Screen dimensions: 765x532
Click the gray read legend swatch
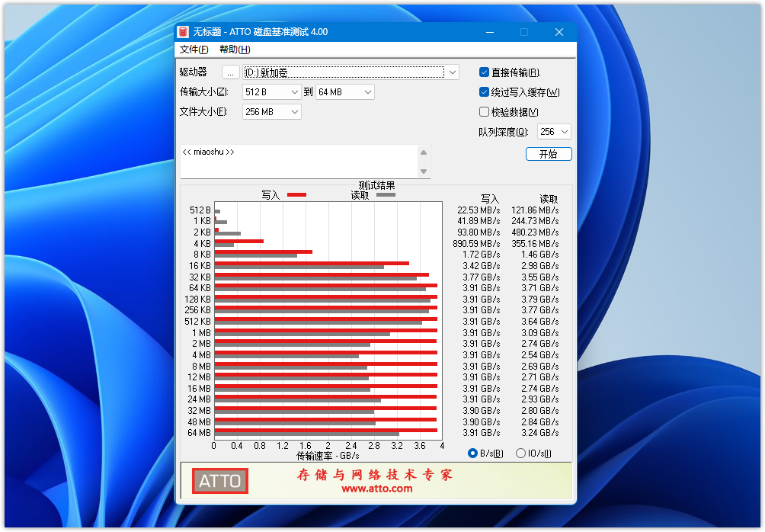(x=386, y=195)
